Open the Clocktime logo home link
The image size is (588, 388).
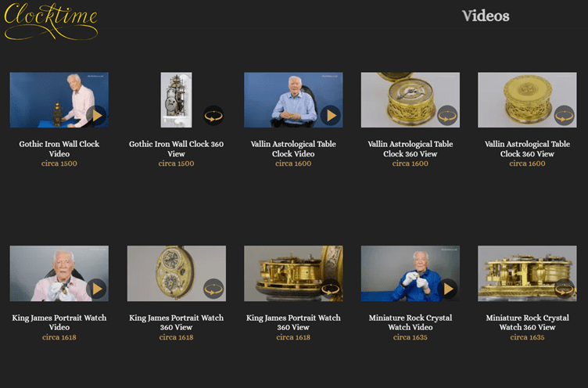click(51, 21)
